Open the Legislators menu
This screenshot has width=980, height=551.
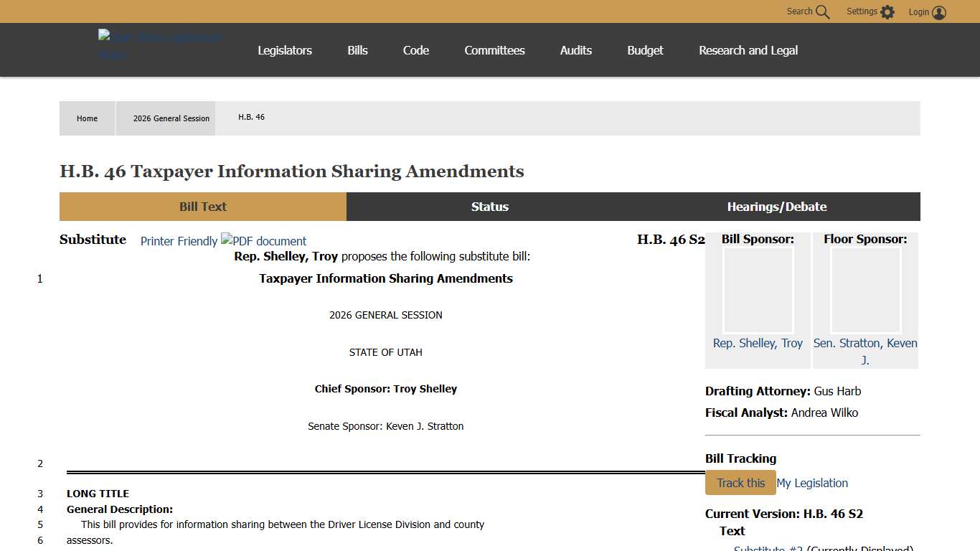click(285, 50)
